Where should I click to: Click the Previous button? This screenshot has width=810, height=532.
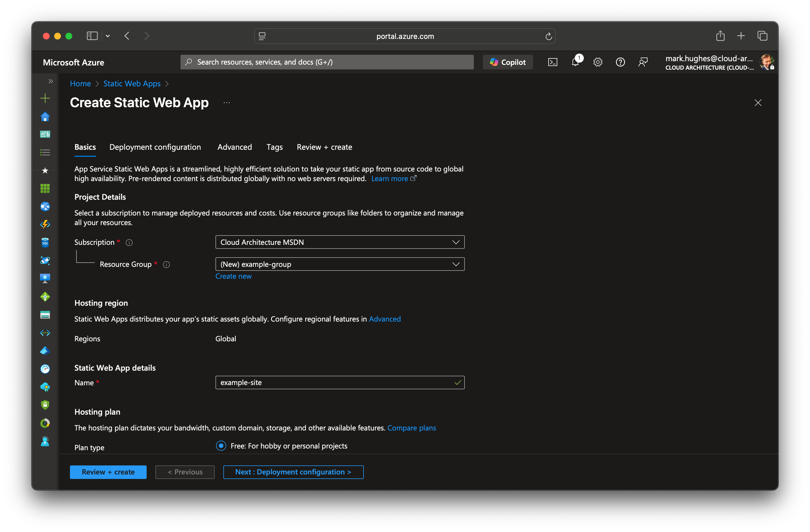185,472
